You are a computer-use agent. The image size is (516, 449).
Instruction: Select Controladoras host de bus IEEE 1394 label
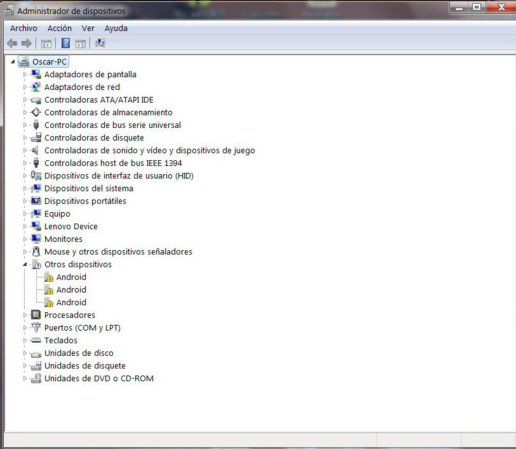tap(113, 163)
